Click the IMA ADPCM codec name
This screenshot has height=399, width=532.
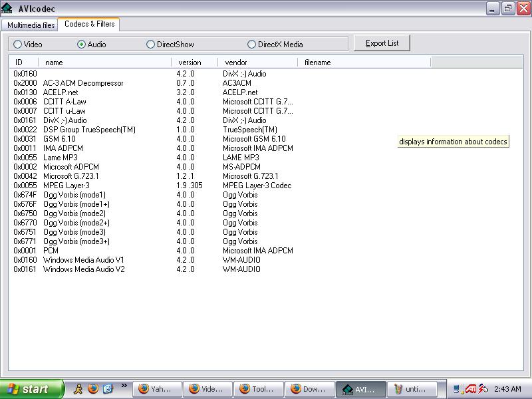63,148
